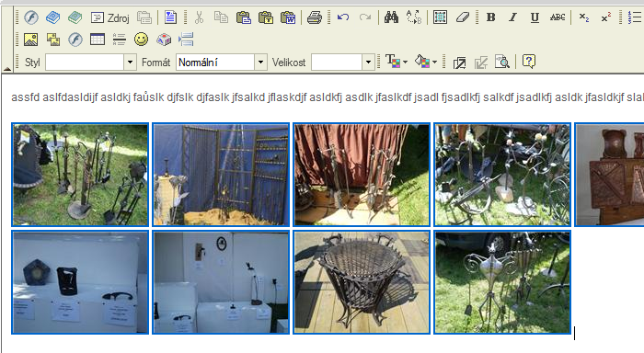Open the Smiley face inserter
This screenshot has height=353, width=644.
[142, 40]
